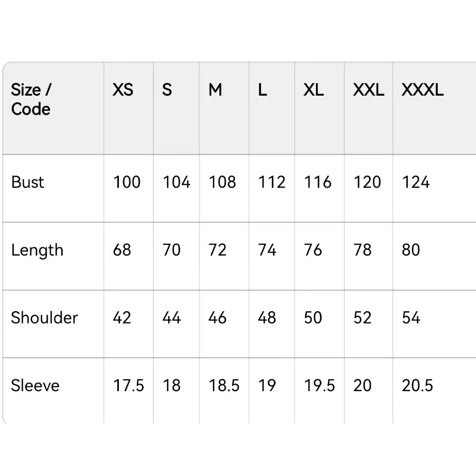Click sleeve value 19.5 for XL
Viewport: 476px width, 476px height.
click(x=319, y=386)
